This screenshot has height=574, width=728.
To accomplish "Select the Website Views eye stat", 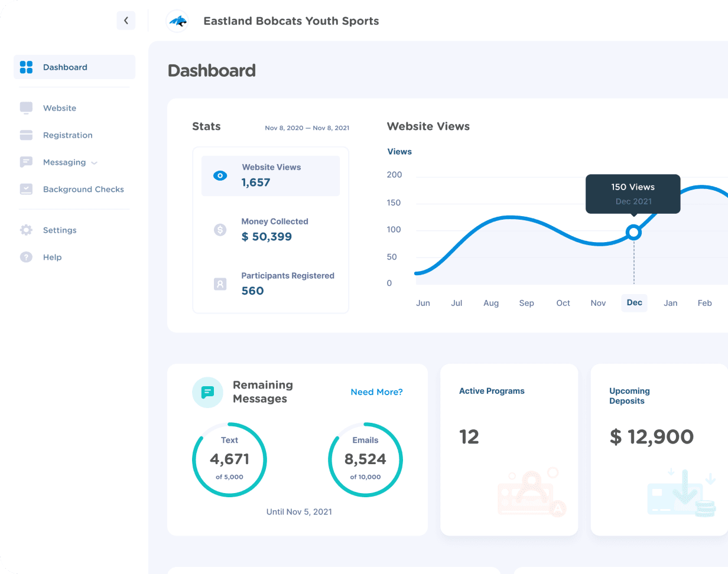I will tap(271, 175).
